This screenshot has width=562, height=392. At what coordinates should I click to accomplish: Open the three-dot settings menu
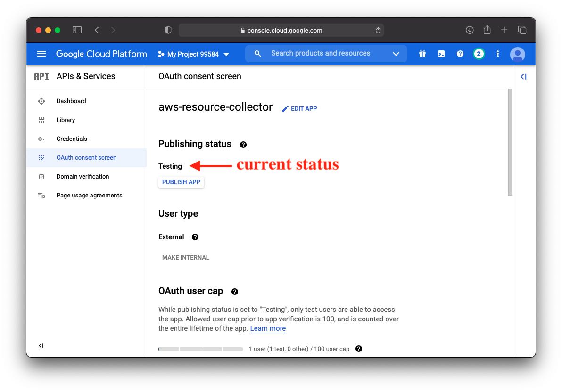tap(497, 54)
